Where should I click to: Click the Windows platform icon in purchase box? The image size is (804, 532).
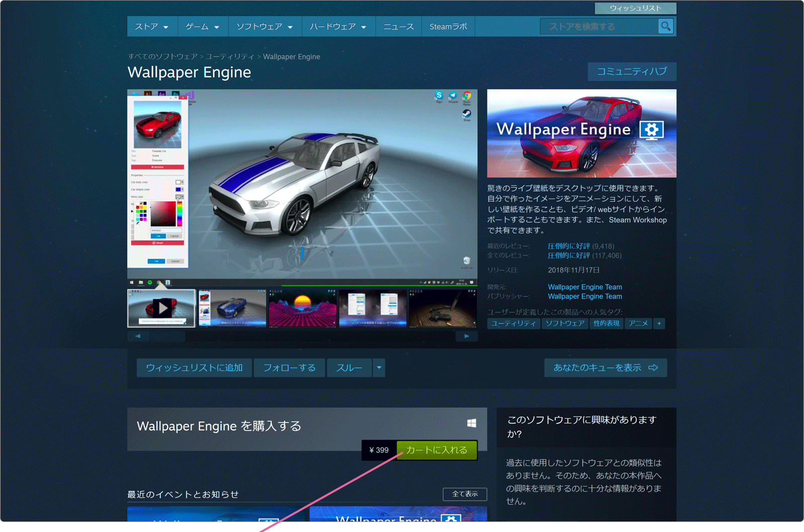coord(471,423)
